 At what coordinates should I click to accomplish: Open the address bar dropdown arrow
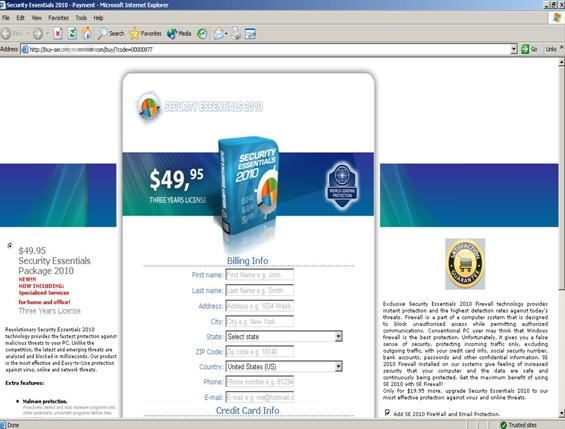click(x=514, y=49)
